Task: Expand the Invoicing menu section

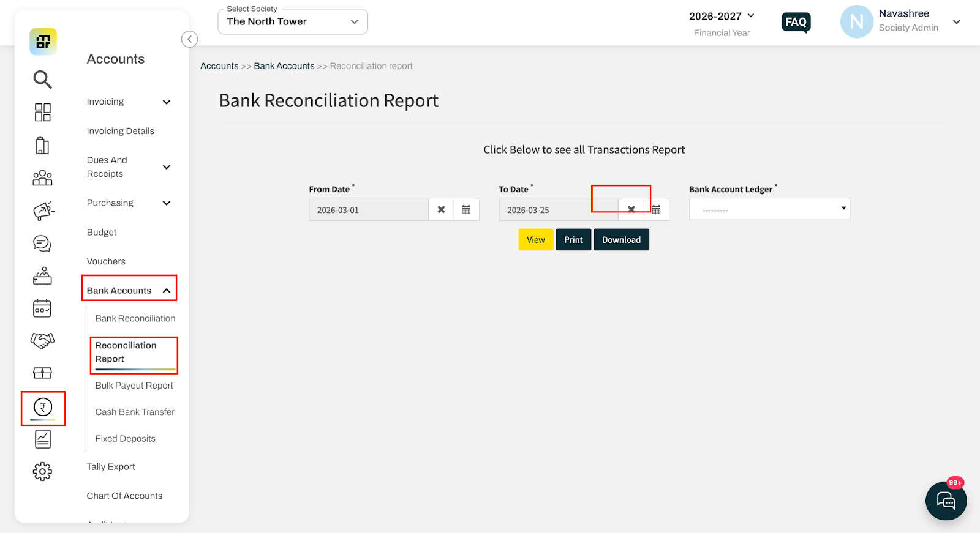Action: tap(167, 102)
